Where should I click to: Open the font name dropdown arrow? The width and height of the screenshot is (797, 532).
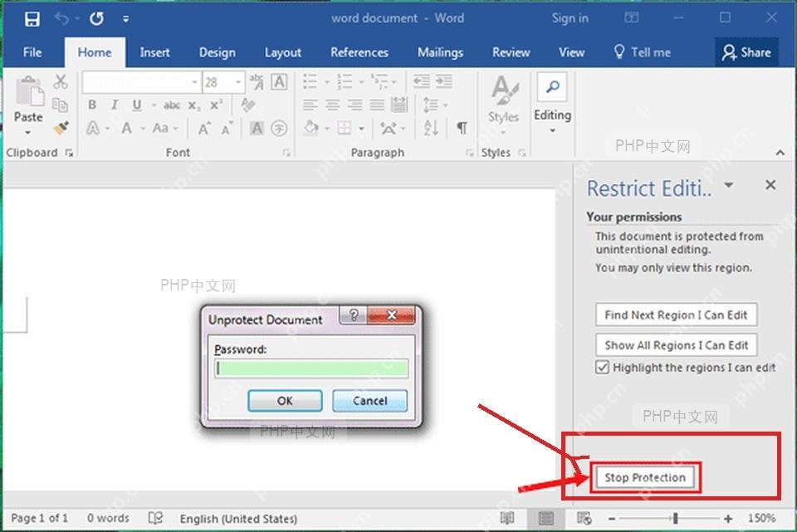point(194,82)
